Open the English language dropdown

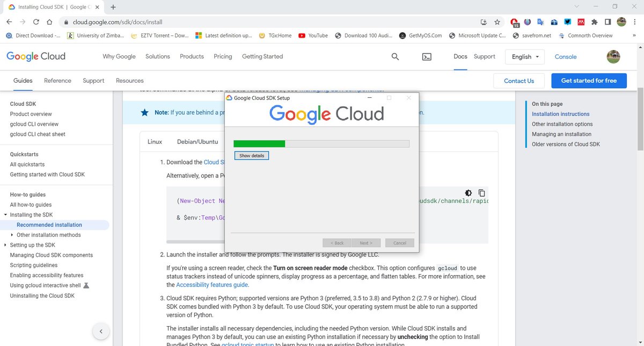click(525, 56)
